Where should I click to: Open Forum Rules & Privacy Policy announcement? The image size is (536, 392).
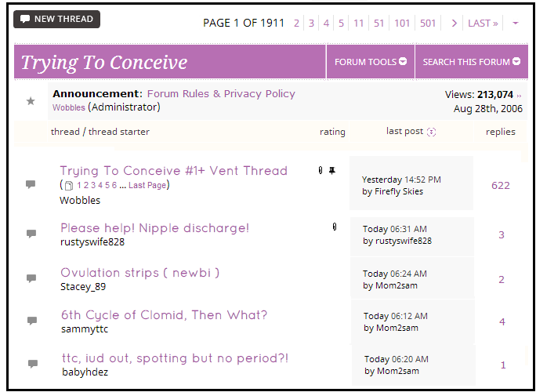click(221, 94)
